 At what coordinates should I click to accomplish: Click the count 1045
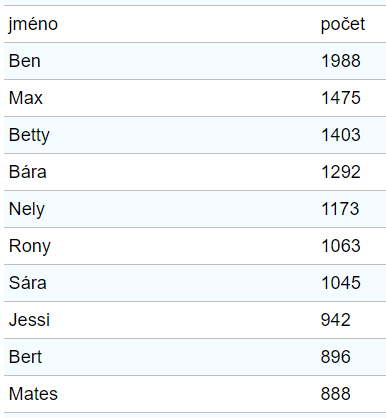point(341,283)
